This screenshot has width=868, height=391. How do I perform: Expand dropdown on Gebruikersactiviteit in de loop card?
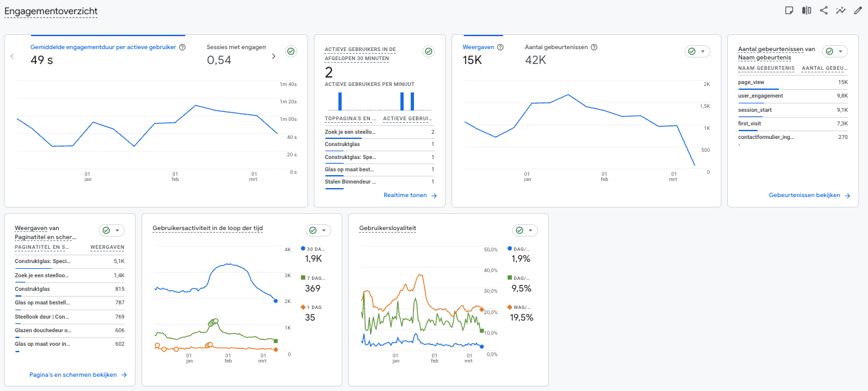pos(318,231)
